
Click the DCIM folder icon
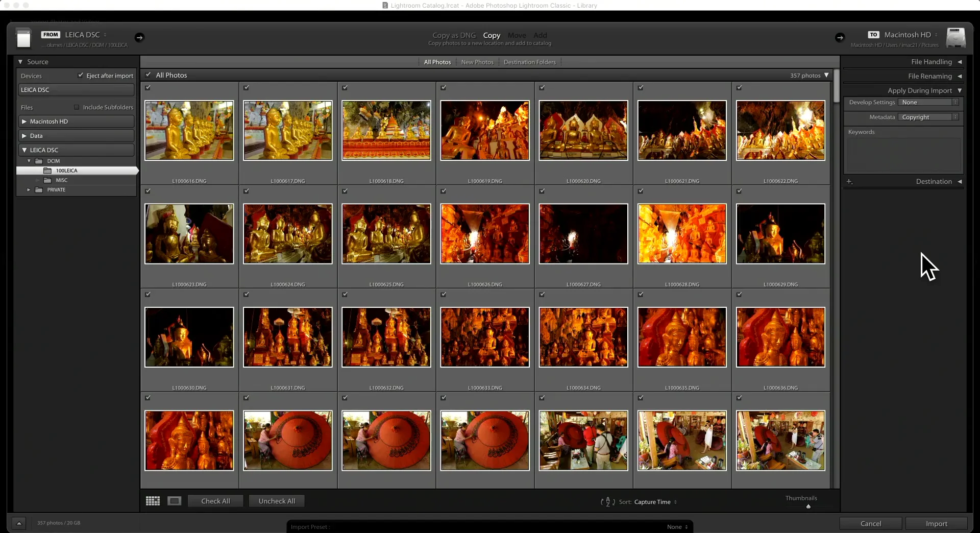[x=39, y=161]
